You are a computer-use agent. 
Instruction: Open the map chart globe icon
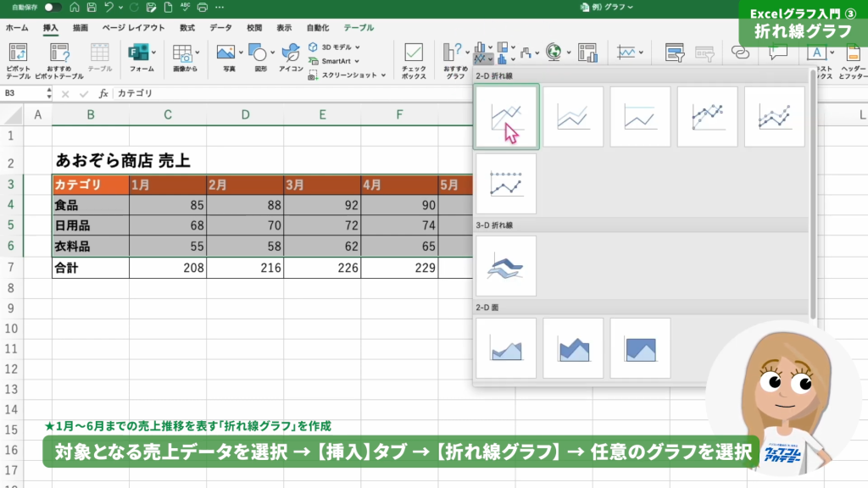[554, 53]
